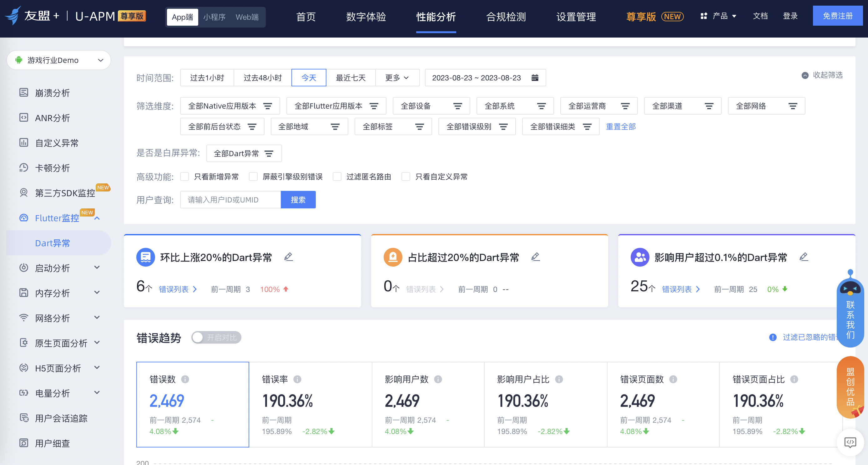868x465 pixels.
Task: Click info icon next to 影响用户占比
Action: click(559, 379)
